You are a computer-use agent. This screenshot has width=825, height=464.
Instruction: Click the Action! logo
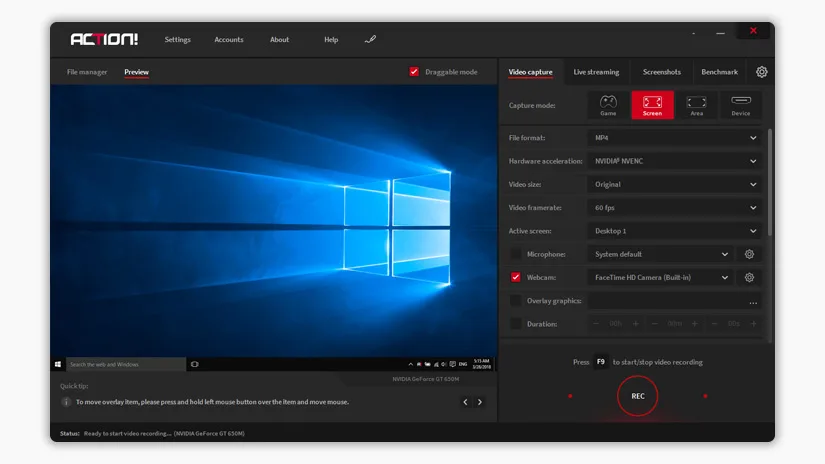click(104, 39)
